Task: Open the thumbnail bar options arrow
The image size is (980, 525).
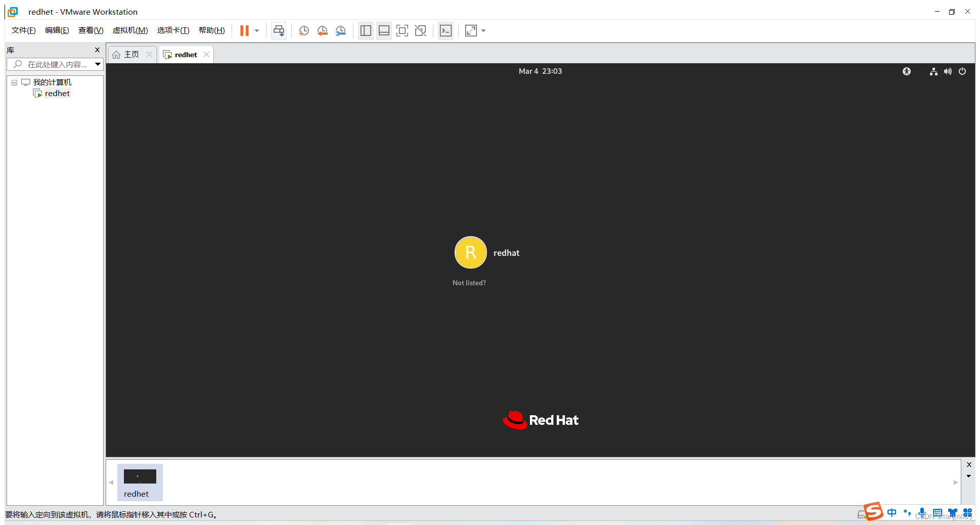Action: [x=969, y=476]
